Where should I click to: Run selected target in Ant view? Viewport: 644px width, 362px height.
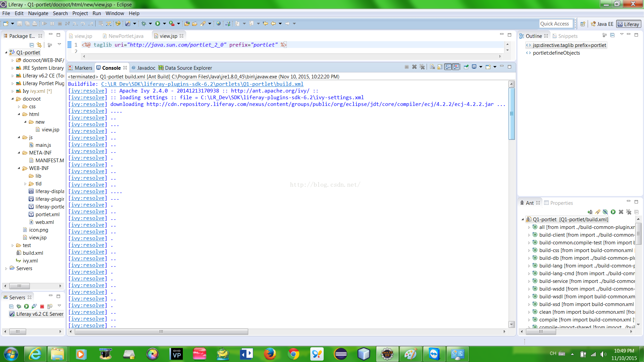click(613, 212)
